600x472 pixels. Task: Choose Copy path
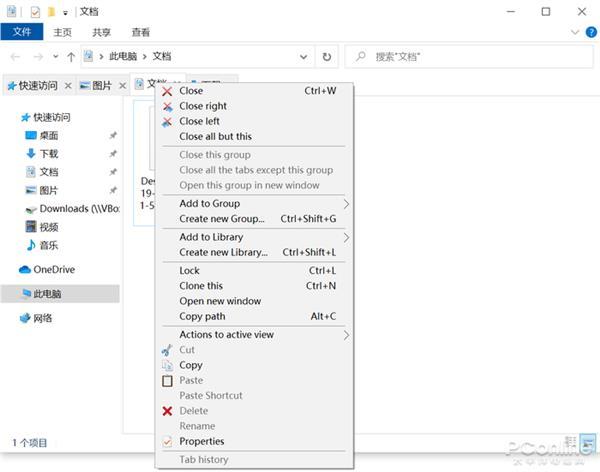coord(254,317)
